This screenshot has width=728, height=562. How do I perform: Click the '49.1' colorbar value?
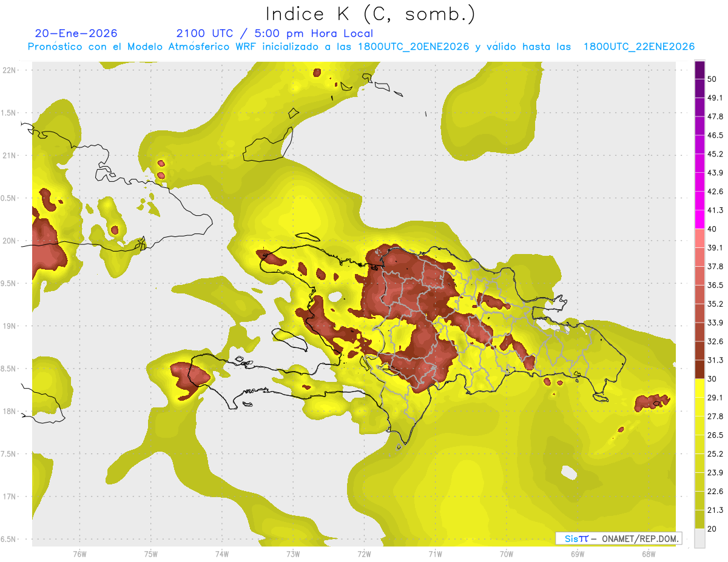tap(715, 98)
